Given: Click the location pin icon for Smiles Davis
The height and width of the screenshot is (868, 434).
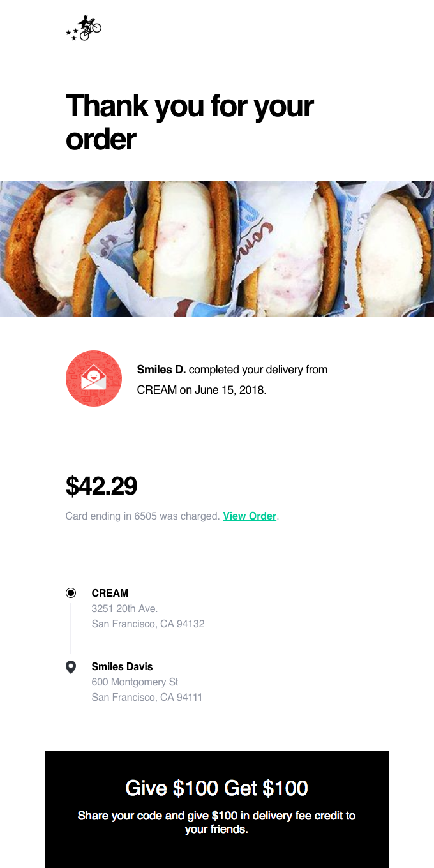Looking at the screenshot, I should coord(70,666).
